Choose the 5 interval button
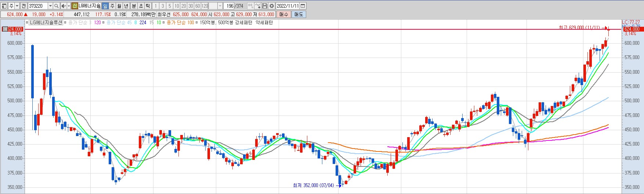Viewport: 644px width, 194px height. point(170,6)
